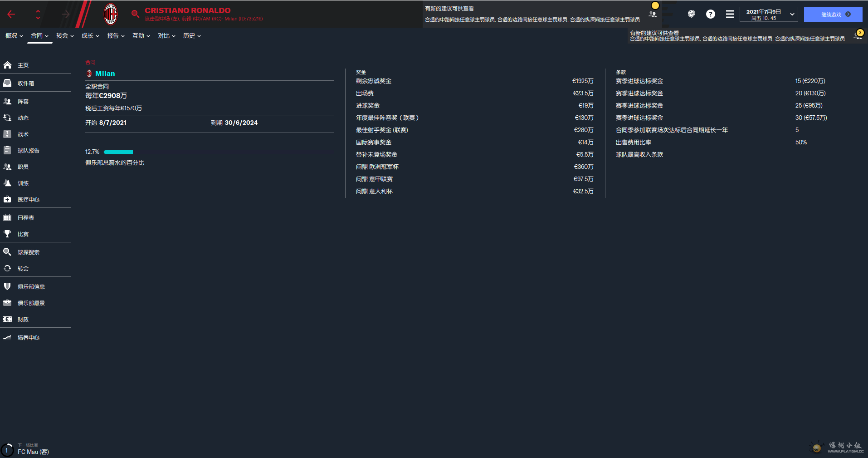The width and height of the screenshot is (868, 458).
Task: Select 问鼎 意大利杯 bonus row
Action: pyautogui.click(x=475, y=192)
